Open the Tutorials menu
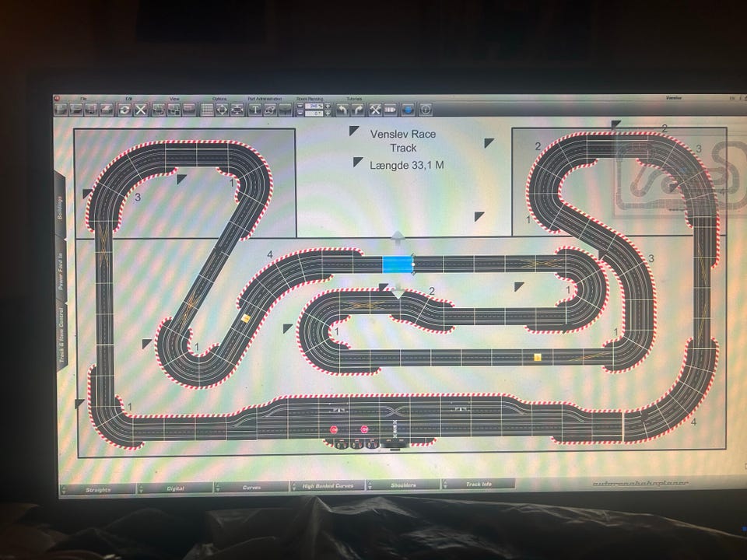Viewport: 747px width, 560px height. tap(354, 99)
